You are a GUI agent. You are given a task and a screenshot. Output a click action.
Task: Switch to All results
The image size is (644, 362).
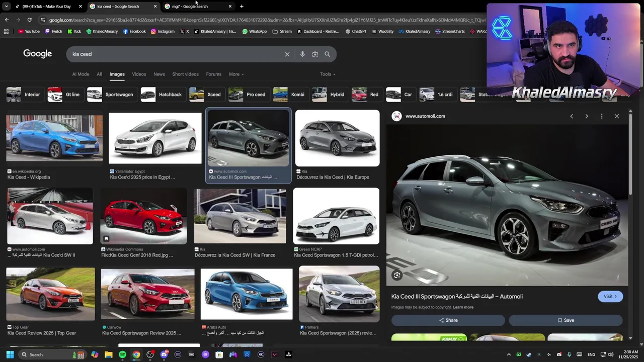point(99,74)
